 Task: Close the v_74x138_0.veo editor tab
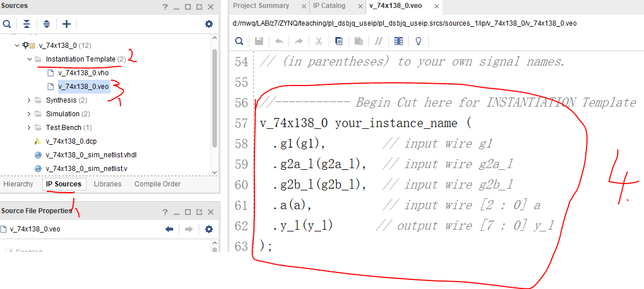(437, 7)
